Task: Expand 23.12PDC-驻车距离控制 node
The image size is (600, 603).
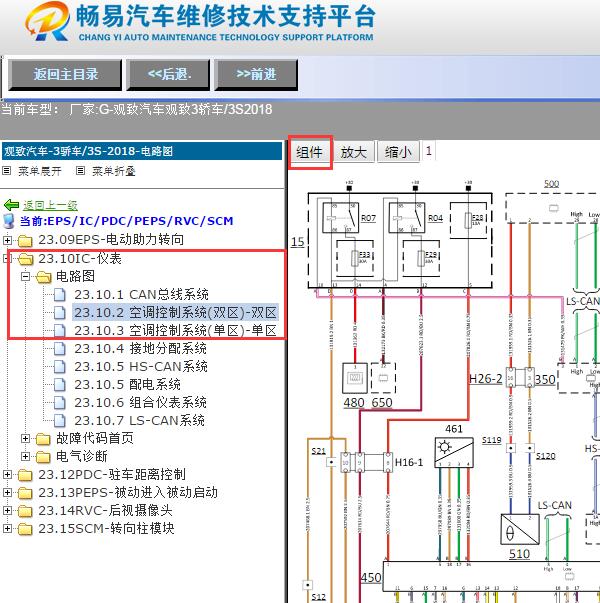Action: pyautogui.click(x=7, y=475)
